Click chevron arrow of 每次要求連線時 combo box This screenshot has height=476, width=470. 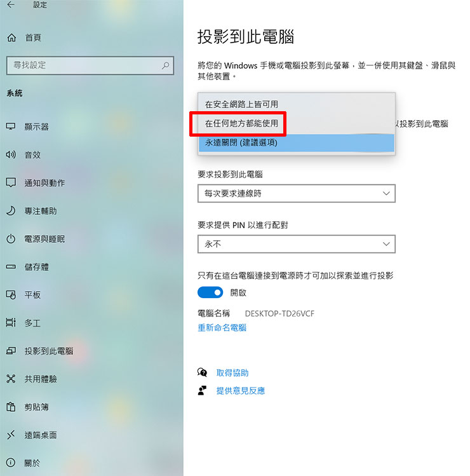click(386, 193)
